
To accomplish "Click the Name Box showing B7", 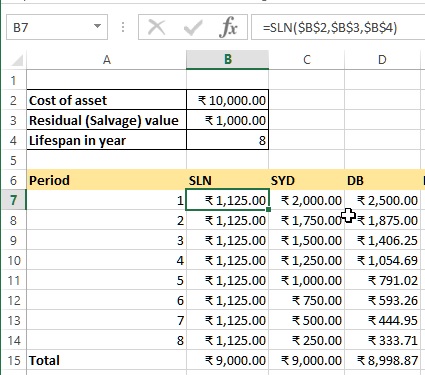I will pyautogui.click(x=57, y=27).
